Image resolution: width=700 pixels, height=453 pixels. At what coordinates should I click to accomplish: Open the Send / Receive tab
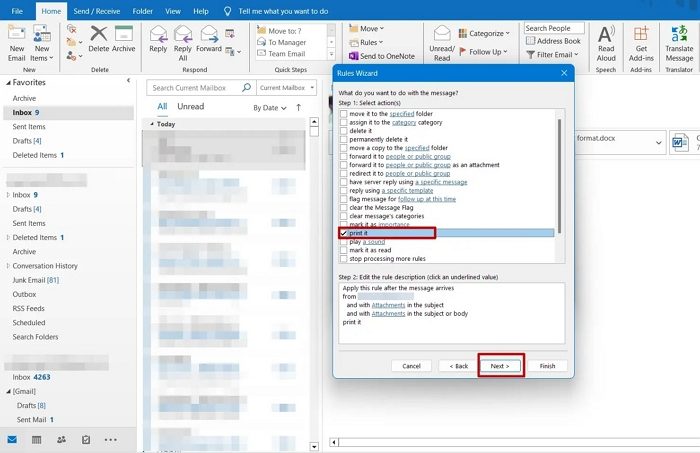tap(96, 11)
